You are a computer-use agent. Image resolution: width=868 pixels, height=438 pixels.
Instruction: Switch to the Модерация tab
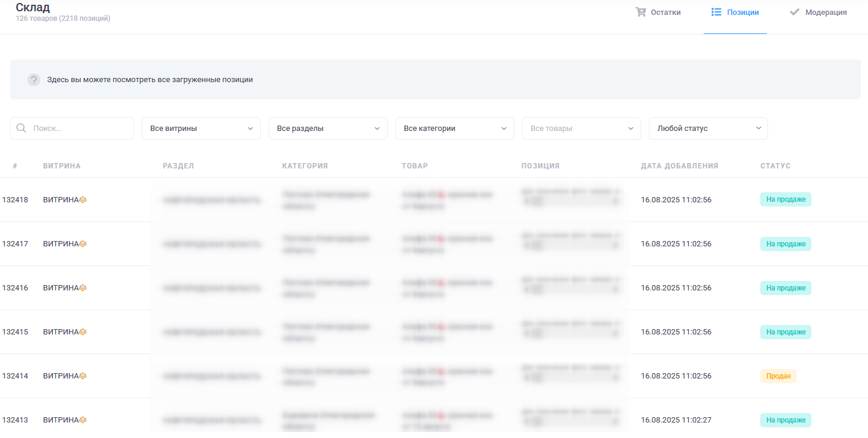click(819, 12)
